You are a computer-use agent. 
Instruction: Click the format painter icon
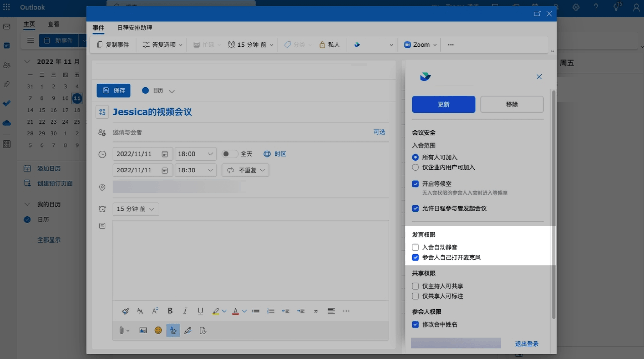pos(125,311)
